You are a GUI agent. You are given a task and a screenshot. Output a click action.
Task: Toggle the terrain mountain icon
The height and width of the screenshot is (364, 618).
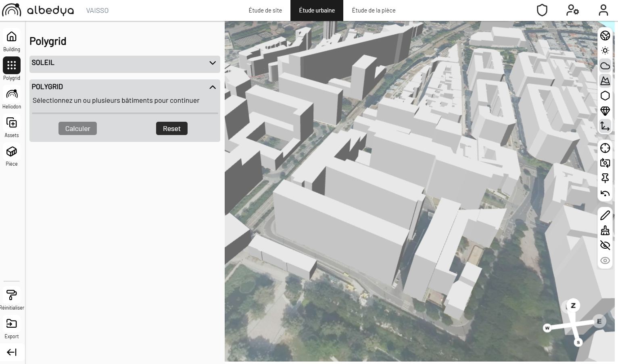[605, 81]
